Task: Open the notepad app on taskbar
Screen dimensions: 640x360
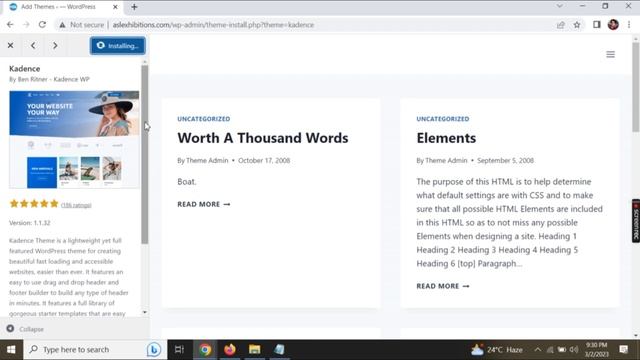Action: 280,349
